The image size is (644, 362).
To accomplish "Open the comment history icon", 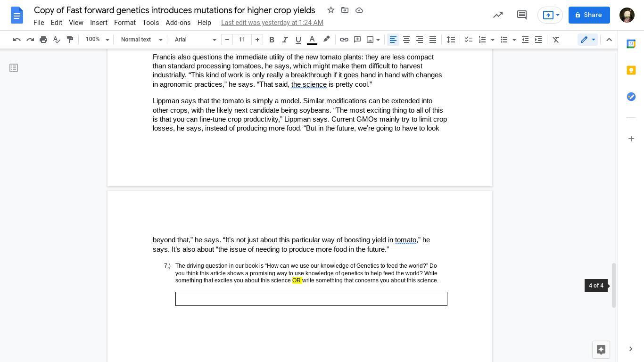I will click(521, 15).
